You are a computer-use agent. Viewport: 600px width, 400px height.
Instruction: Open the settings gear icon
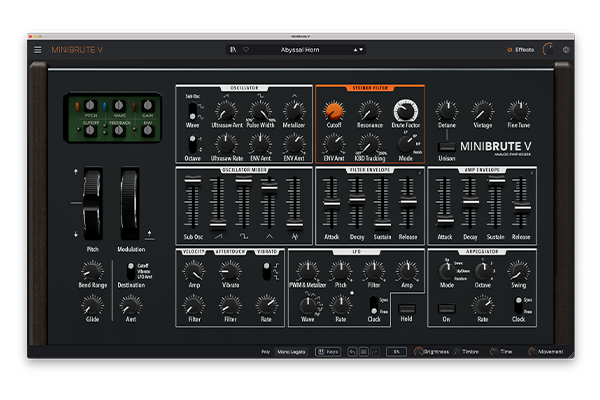[566, 49]
